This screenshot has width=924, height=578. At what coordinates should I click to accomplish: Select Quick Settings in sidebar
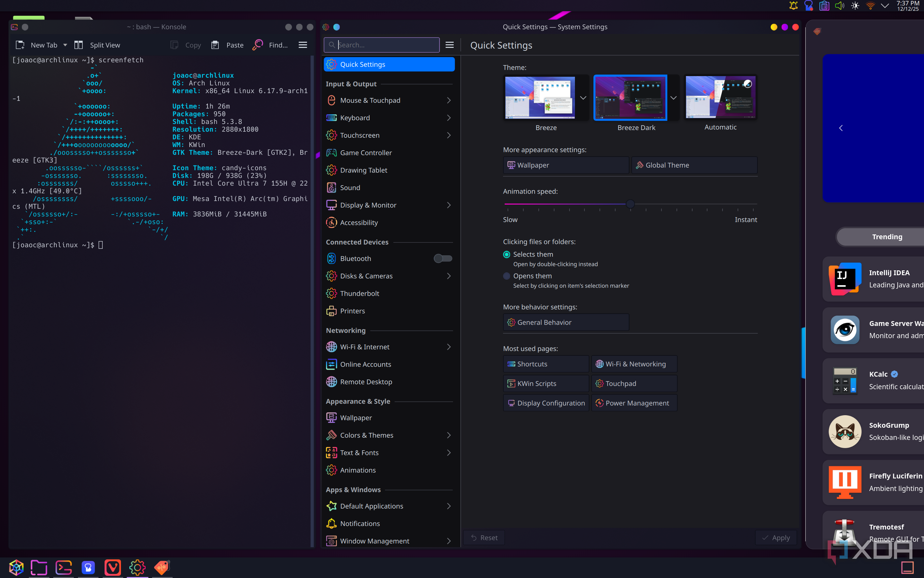389,64
